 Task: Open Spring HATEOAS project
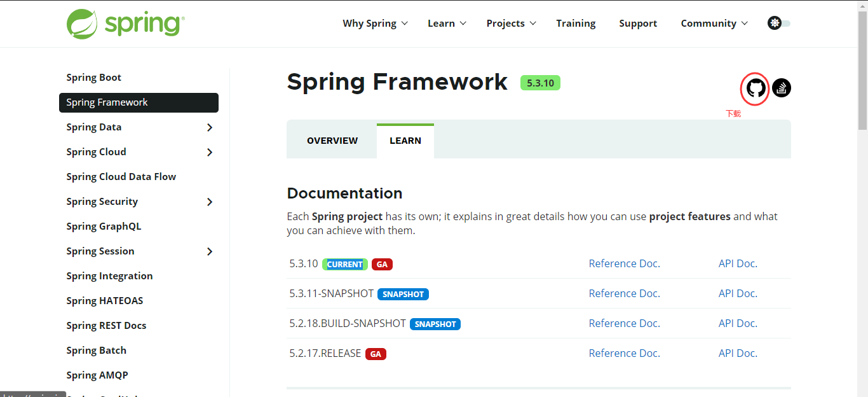pos(105,301)
